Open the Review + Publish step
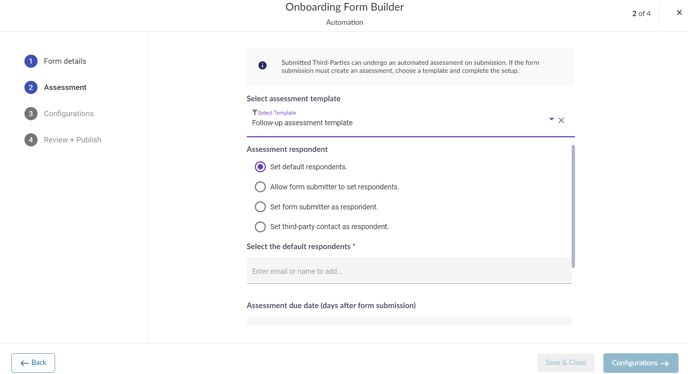Viewport: 688px width, 374px height. click(72, 140)
